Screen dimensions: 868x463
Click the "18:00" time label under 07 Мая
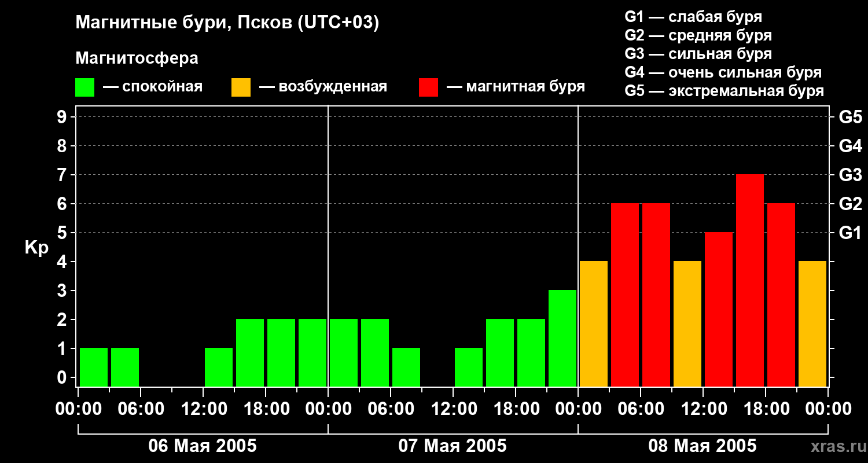(516, 409)
